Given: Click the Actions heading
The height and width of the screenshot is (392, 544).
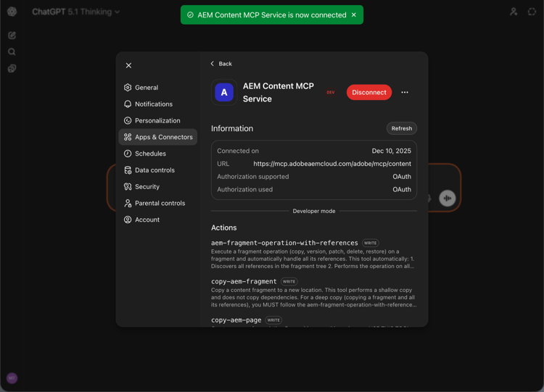Looking at the screenshot, I should (224, 228).
